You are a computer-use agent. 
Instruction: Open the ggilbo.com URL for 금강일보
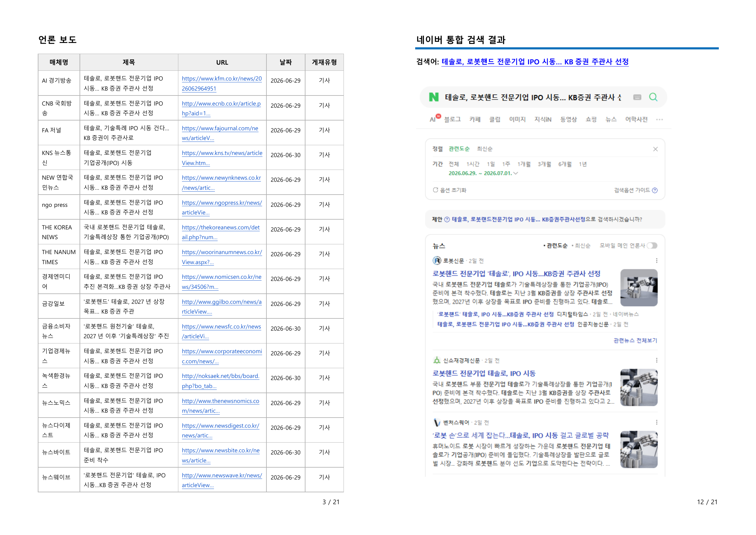(x=222, y=307)
